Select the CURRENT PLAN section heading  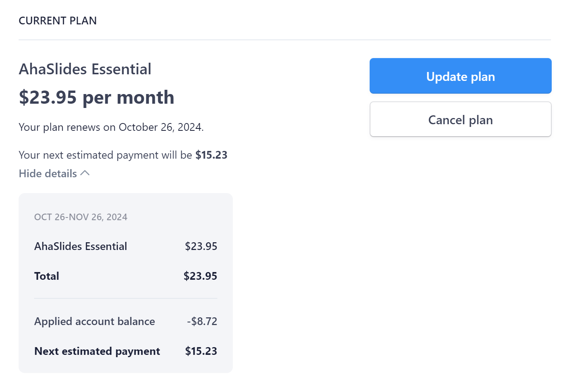[x=58, y=21]
